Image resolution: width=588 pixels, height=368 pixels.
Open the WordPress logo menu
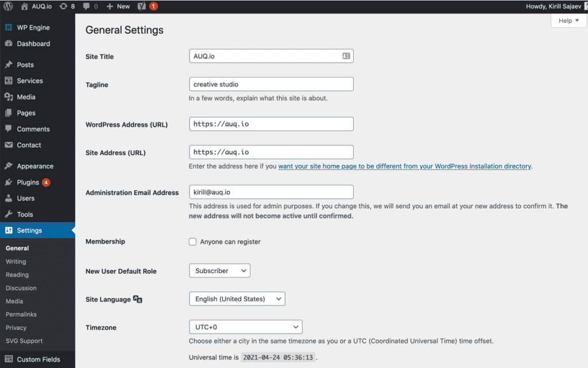point(8,6)
